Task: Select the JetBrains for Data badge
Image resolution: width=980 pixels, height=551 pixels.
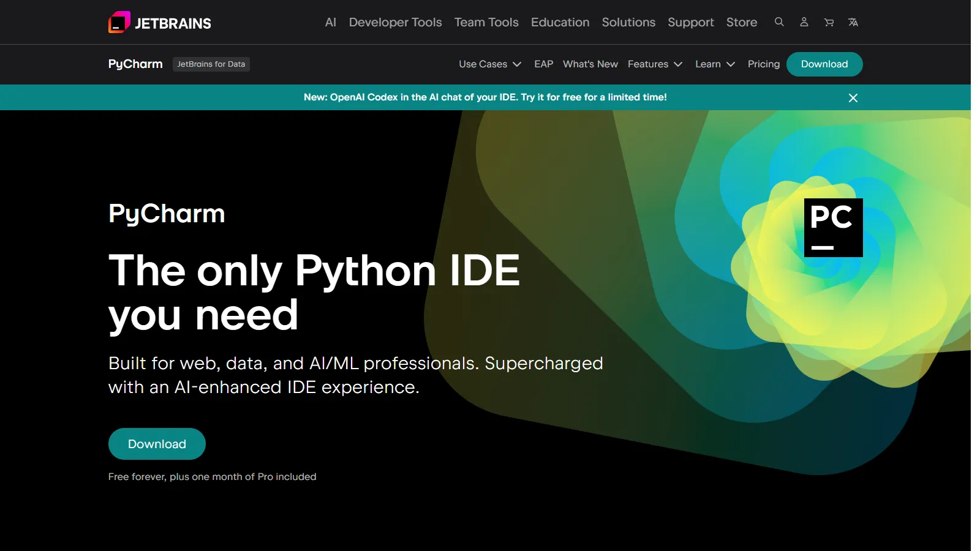Action: (x=211, y=64)
